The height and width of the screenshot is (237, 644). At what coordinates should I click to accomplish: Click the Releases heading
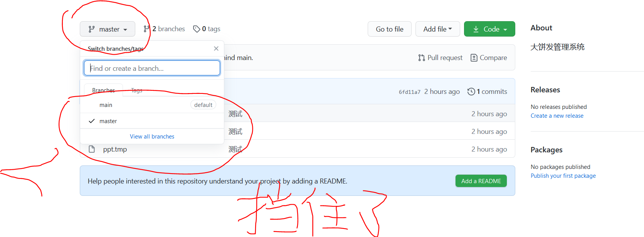(x=545, y=90)
